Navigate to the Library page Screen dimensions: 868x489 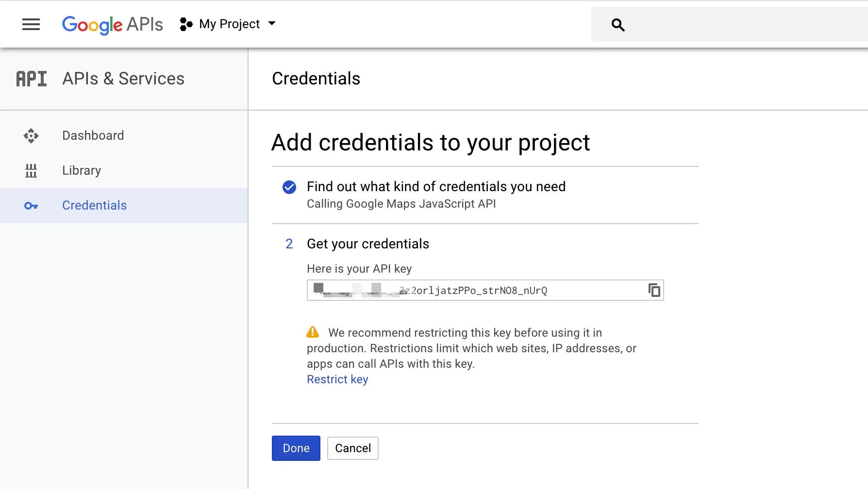81,170
